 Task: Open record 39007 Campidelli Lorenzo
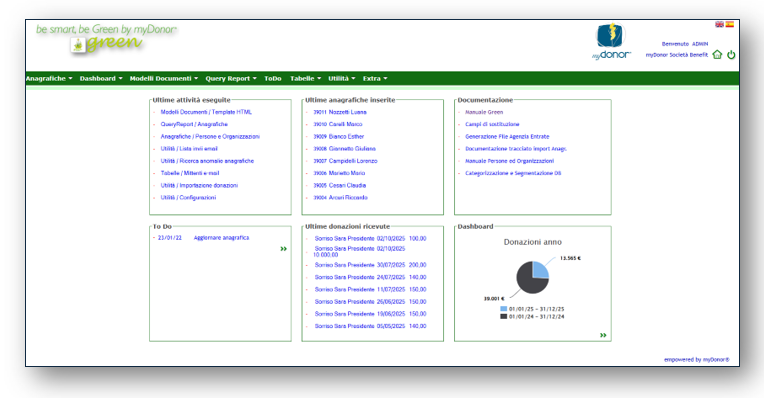tap(345, 161)
